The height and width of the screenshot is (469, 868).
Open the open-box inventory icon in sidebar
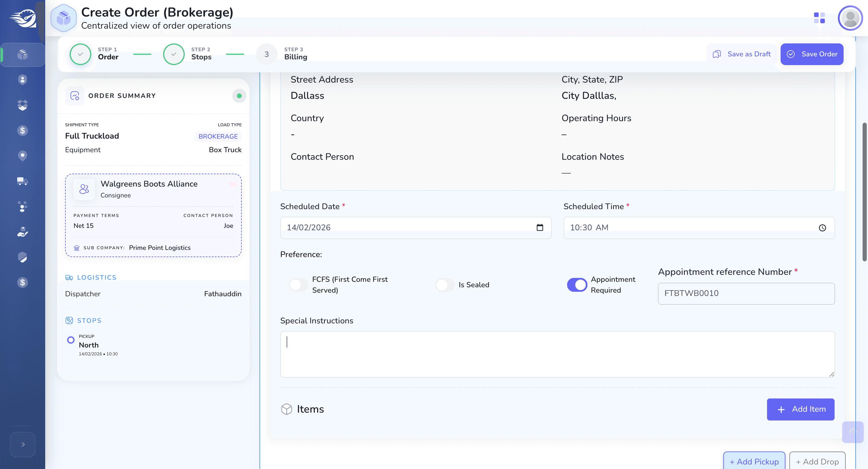22,105
